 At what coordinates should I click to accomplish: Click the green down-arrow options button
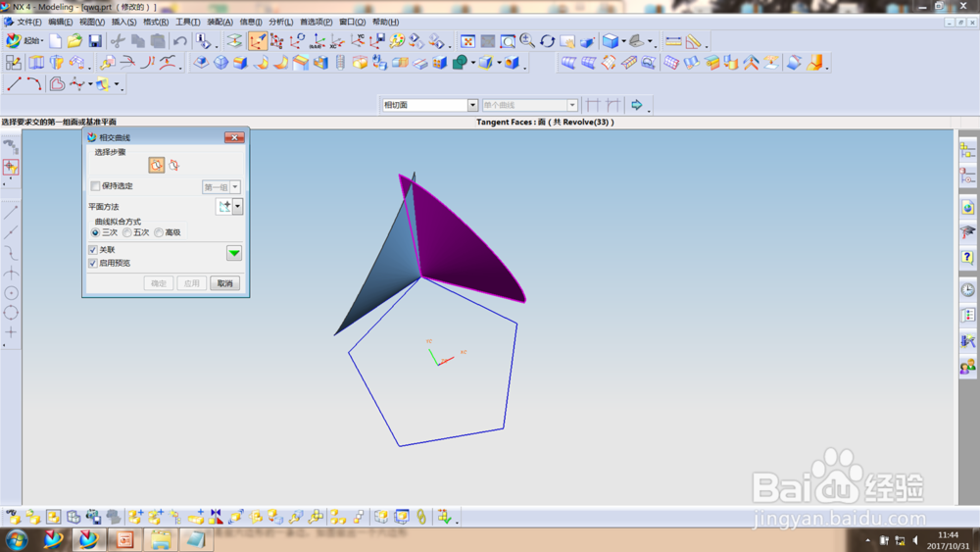234,253
